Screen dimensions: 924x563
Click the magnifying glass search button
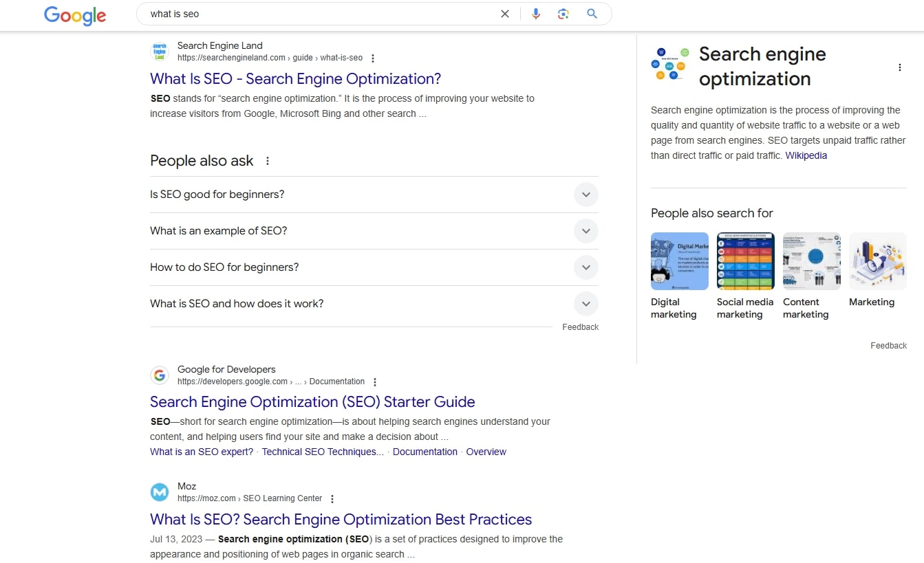[x=592, y=14]
